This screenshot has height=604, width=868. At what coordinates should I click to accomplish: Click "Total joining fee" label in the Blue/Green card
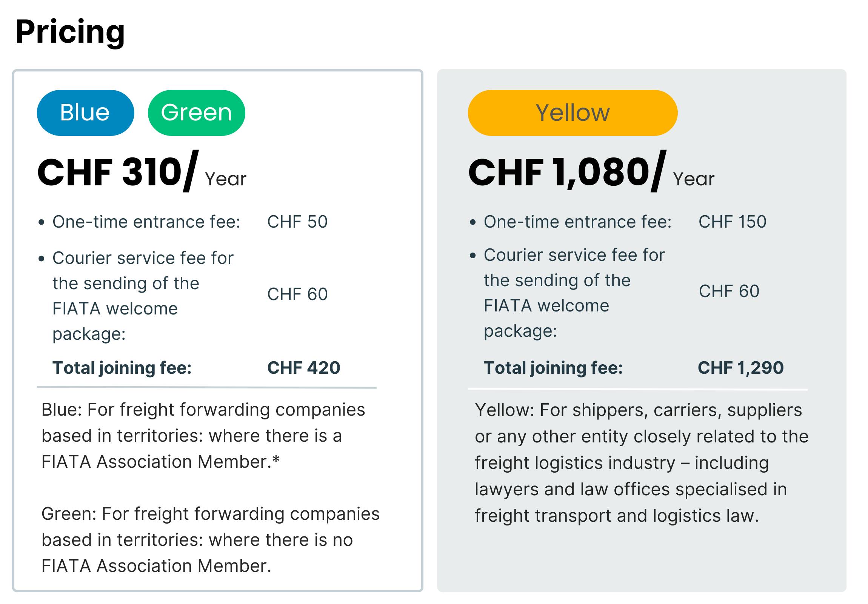122,368
